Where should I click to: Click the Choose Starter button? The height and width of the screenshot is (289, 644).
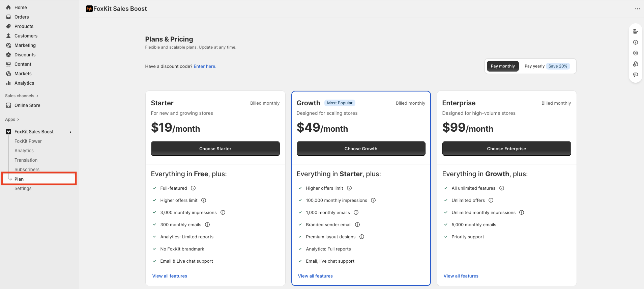point(215,149)
